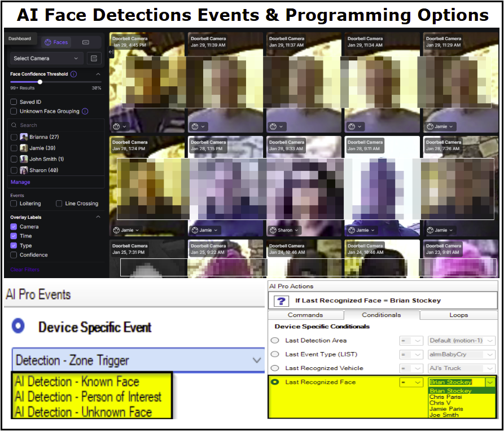Screen dimensions: 504x431
Task: Click the Clear Filters link
Action: point(25,270)
